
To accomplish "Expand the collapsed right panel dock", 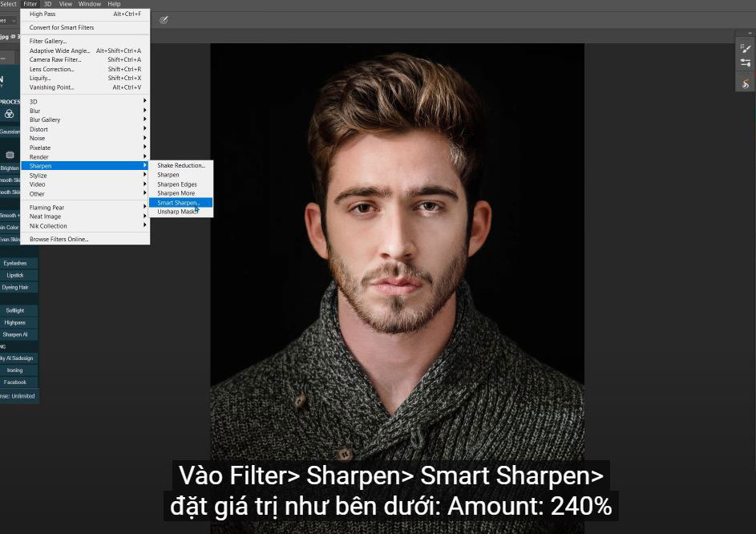I will tap(748, 34).
